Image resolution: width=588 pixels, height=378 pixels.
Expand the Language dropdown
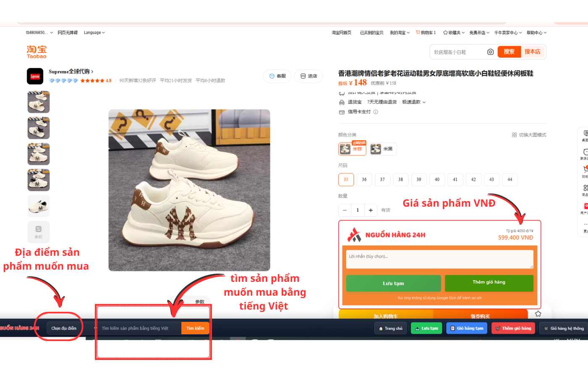click(x=94, y=33)
